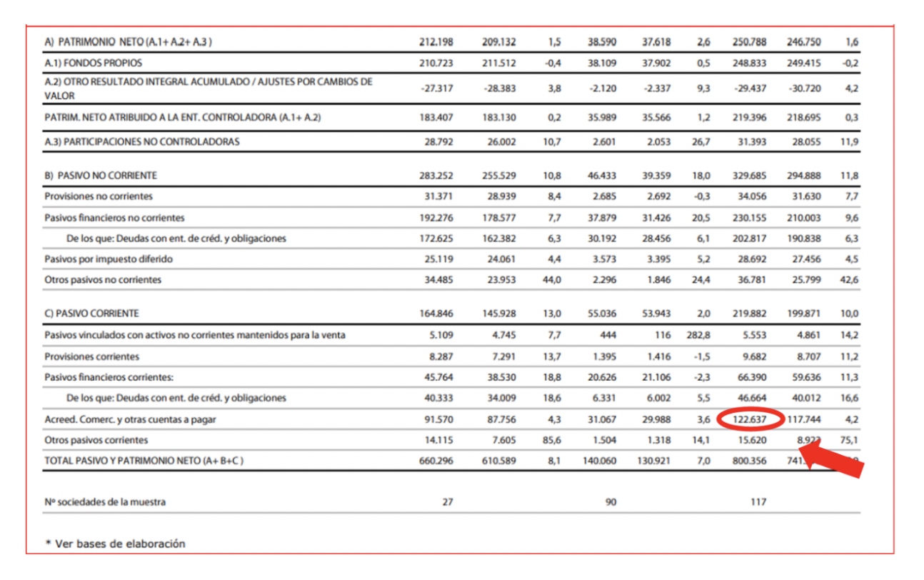Viewport: 924px width, 580px height.
Task: Click the Nº sociedades de la muestra label
Action: [x=105, y=502]
